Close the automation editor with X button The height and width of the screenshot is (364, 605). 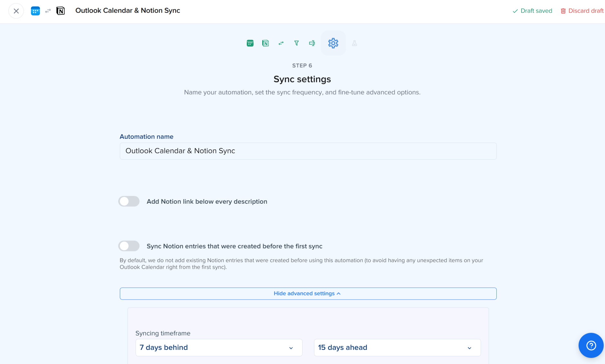16,11
